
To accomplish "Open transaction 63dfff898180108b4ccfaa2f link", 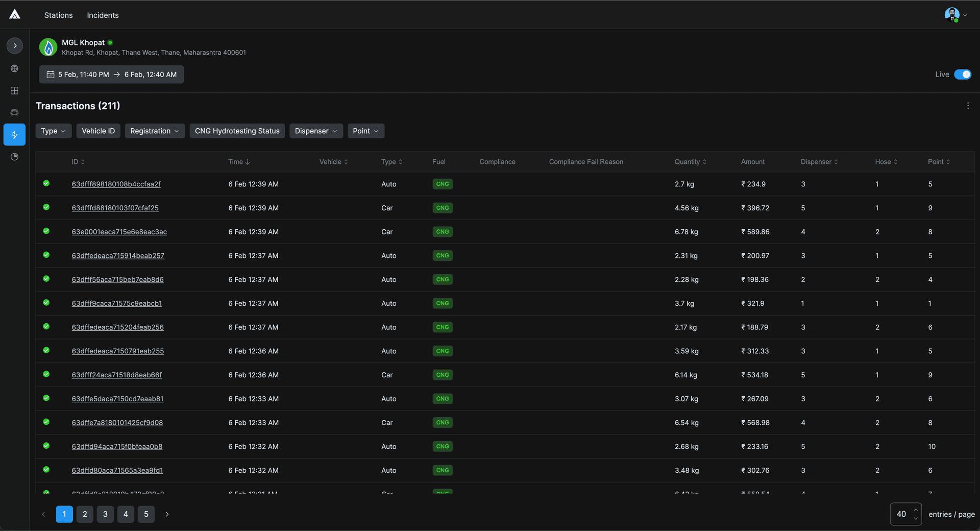I will [x=116, y=184].
